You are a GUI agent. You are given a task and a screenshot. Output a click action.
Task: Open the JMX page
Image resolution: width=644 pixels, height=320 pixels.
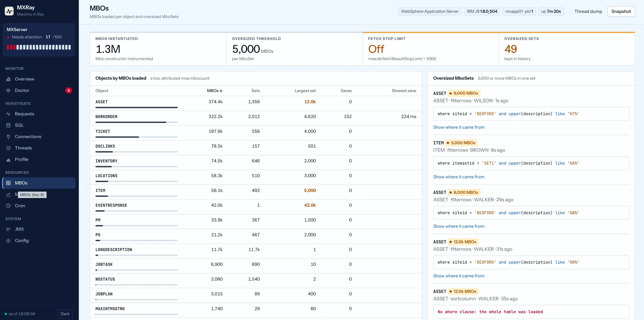click(x=39, y=229)
